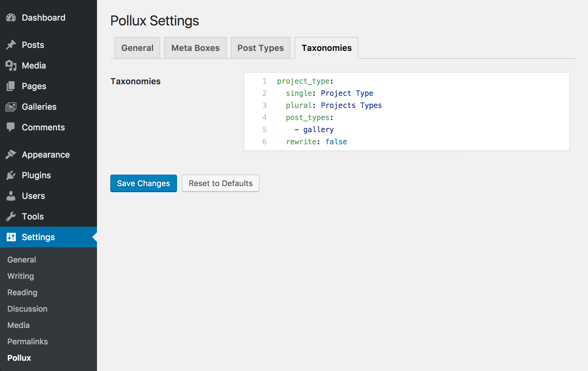Click the Galleries images icon
The image size is (588, 371).
11,107
